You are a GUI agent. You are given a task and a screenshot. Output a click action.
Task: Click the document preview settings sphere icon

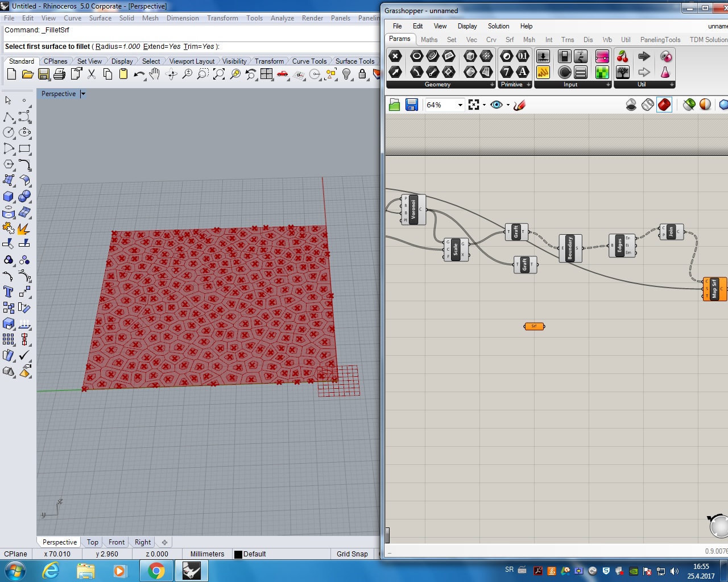pos(705,105)
